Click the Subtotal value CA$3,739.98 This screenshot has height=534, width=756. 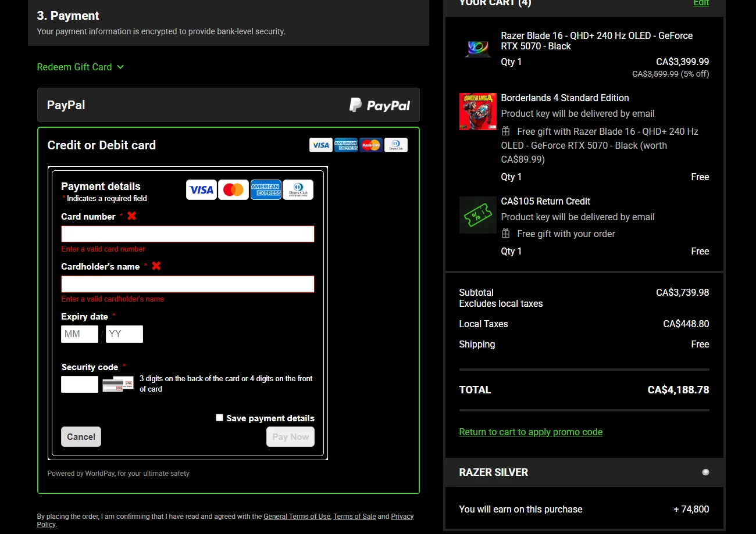(x=683, y=292)
